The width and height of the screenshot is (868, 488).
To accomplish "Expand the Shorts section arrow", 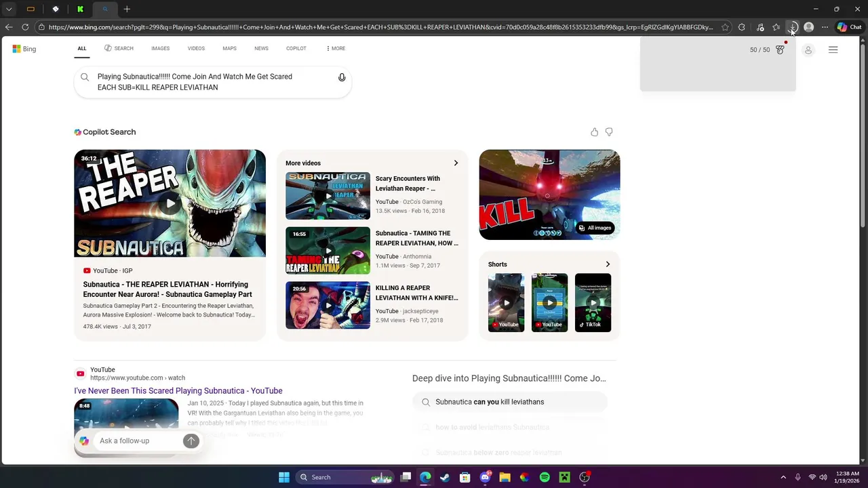I will click(x=608, y=264).
